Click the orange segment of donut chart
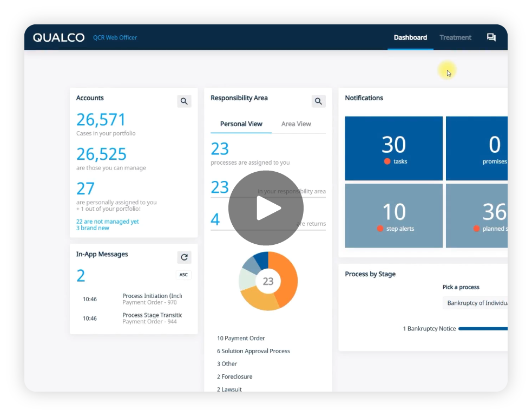The height and width of the screenshot is (416, 532). (x=288, y=276)
